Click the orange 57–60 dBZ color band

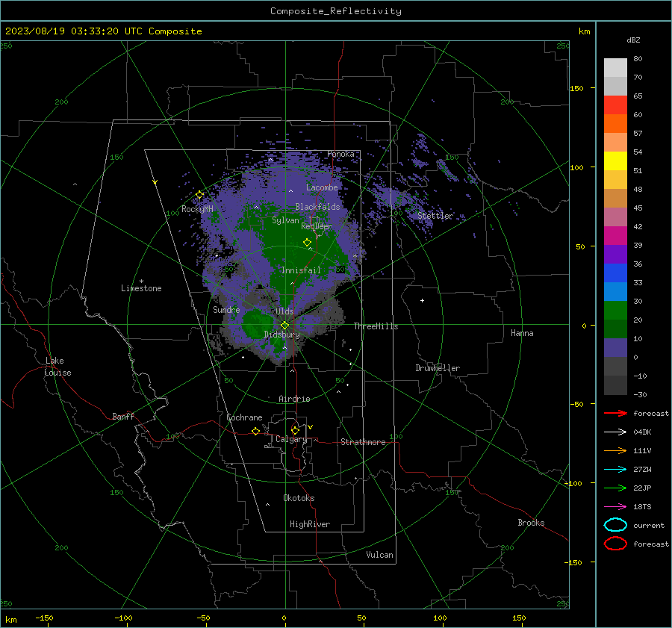(x=615, y=124)
